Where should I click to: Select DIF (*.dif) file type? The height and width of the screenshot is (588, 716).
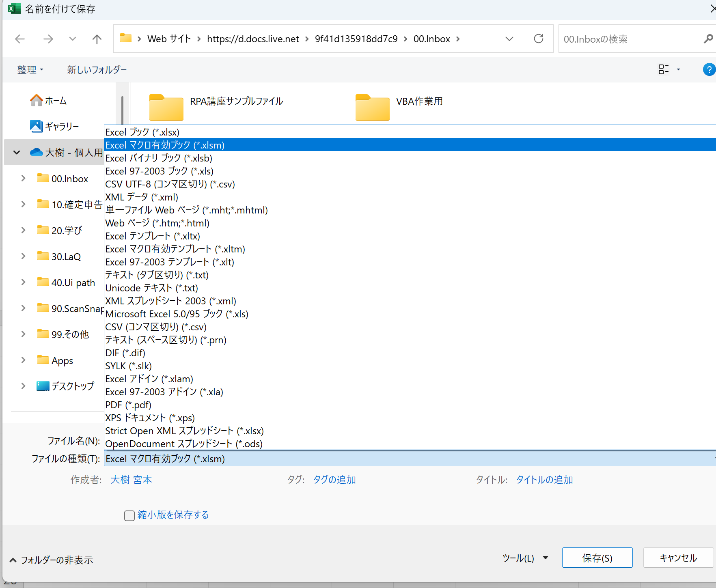tap(410, 353)
